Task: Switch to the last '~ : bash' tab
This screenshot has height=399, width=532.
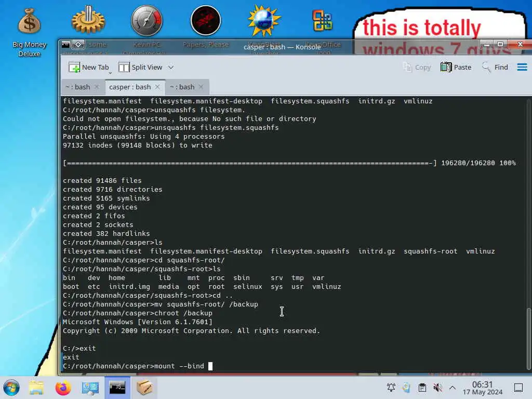Action: pyautogui.click(x=182, y=87)
